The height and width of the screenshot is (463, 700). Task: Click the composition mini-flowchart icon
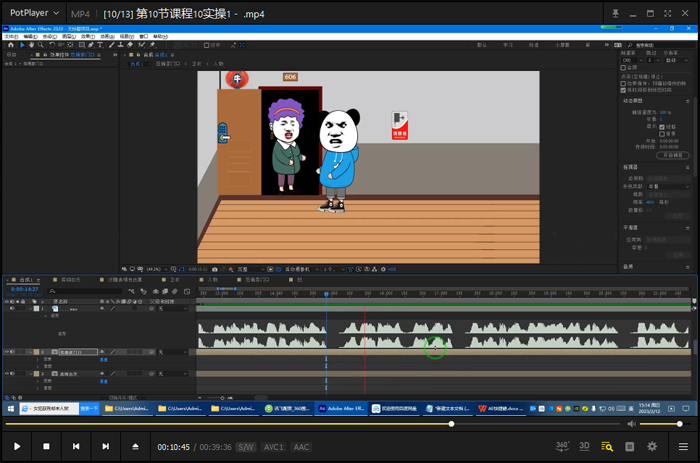point(131,291)
